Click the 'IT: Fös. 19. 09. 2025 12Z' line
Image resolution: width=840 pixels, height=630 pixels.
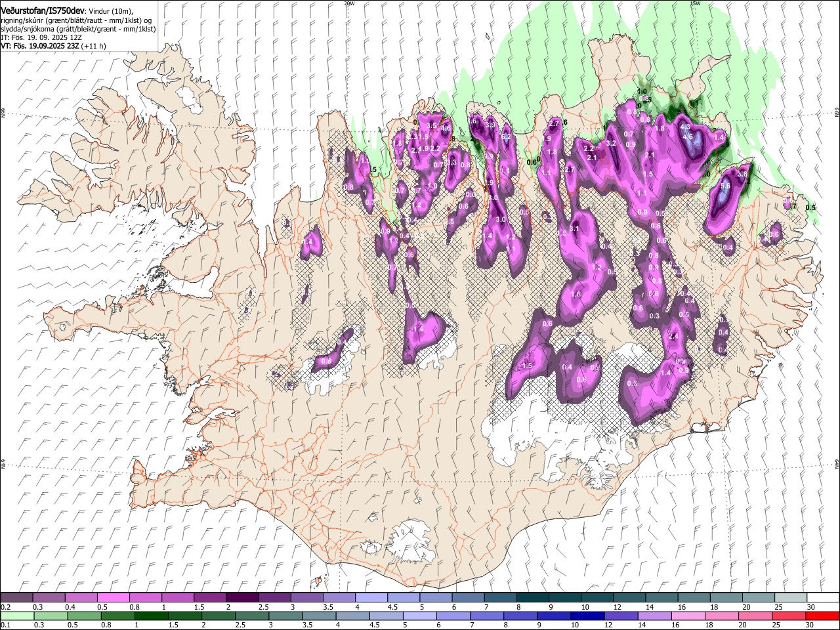(x=41, y=37)
